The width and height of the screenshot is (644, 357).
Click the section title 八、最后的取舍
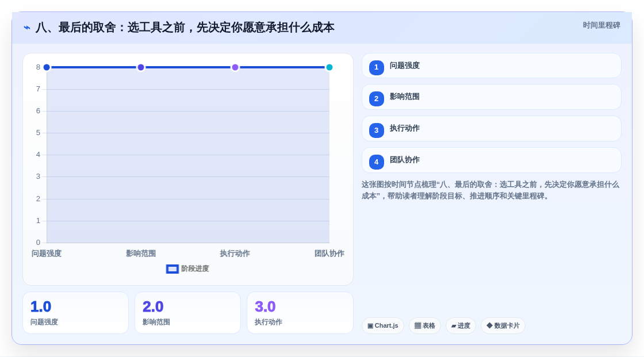click(x=185, y=28)
